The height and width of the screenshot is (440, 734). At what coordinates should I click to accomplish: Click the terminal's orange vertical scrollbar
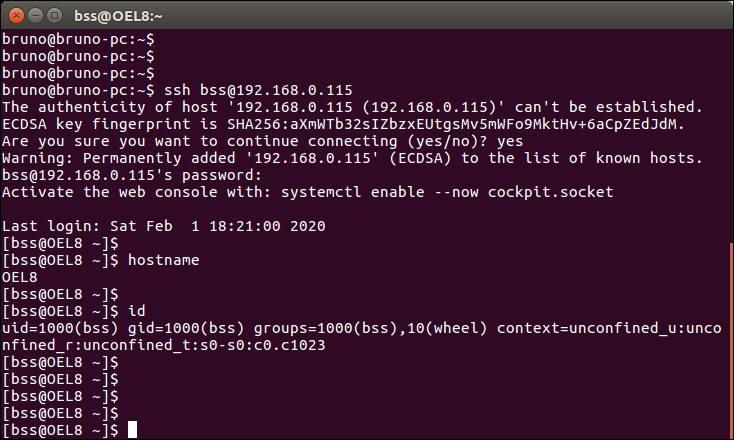pos(731,341)
